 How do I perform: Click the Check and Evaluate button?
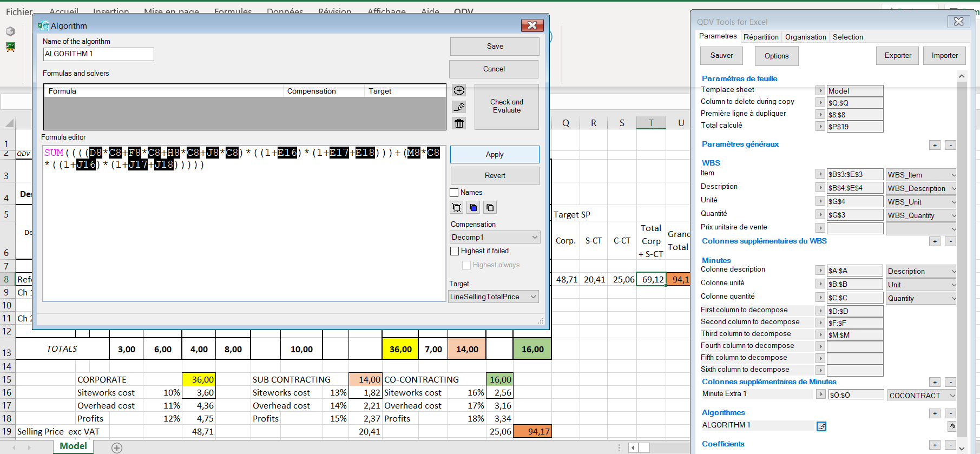(507, 107)
